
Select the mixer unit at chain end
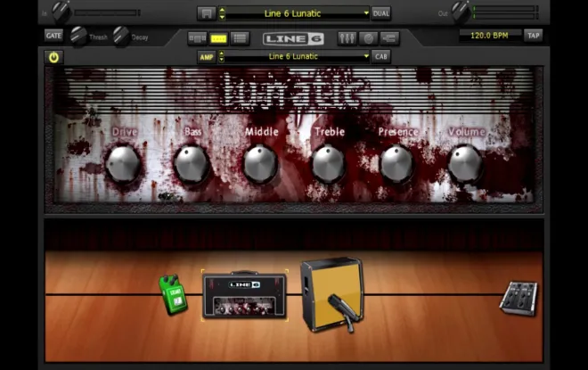coord(519,298)
